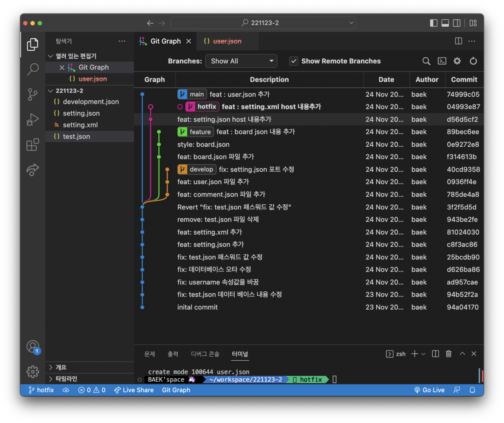Switch to the user.json editor tab

coord(227,41)
